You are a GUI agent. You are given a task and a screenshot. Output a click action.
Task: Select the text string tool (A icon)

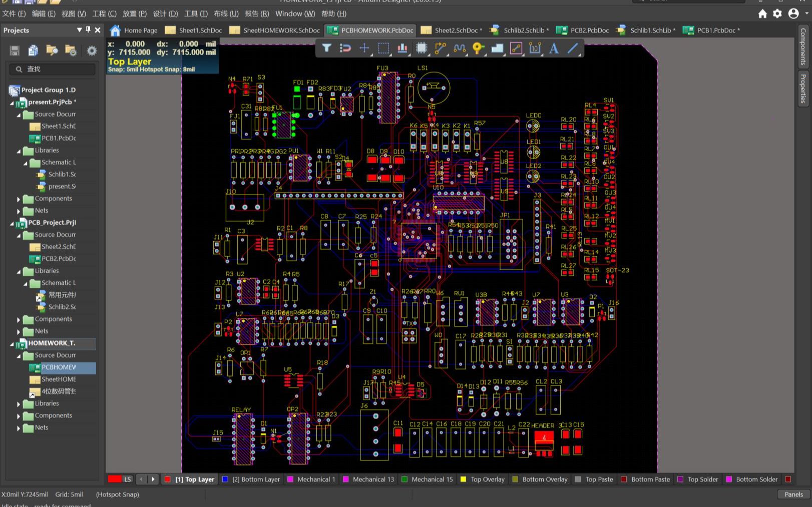point(554,49)
